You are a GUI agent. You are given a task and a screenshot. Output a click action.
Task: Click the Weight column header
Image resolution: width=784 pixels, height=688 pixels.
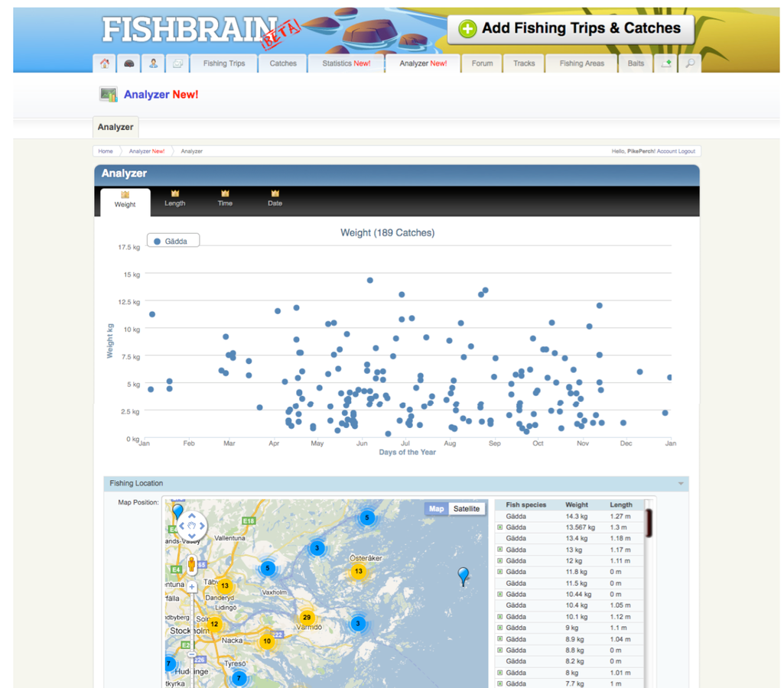[x=577, y=505]
